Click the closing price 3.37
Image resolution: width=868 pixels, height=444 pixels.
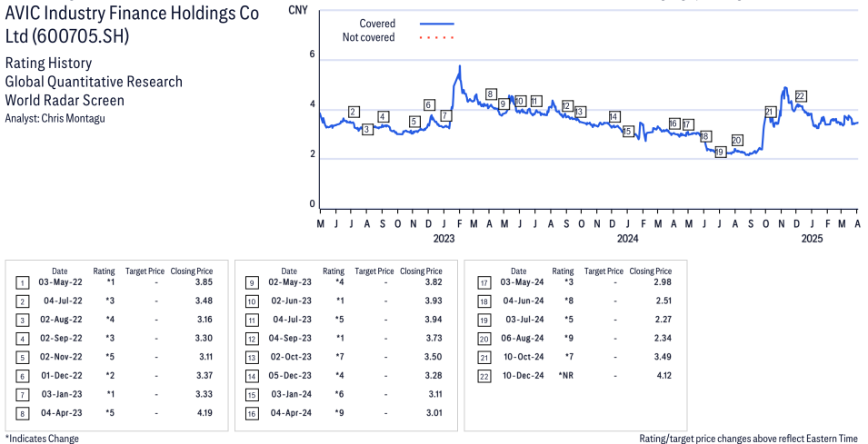(204, 375)
